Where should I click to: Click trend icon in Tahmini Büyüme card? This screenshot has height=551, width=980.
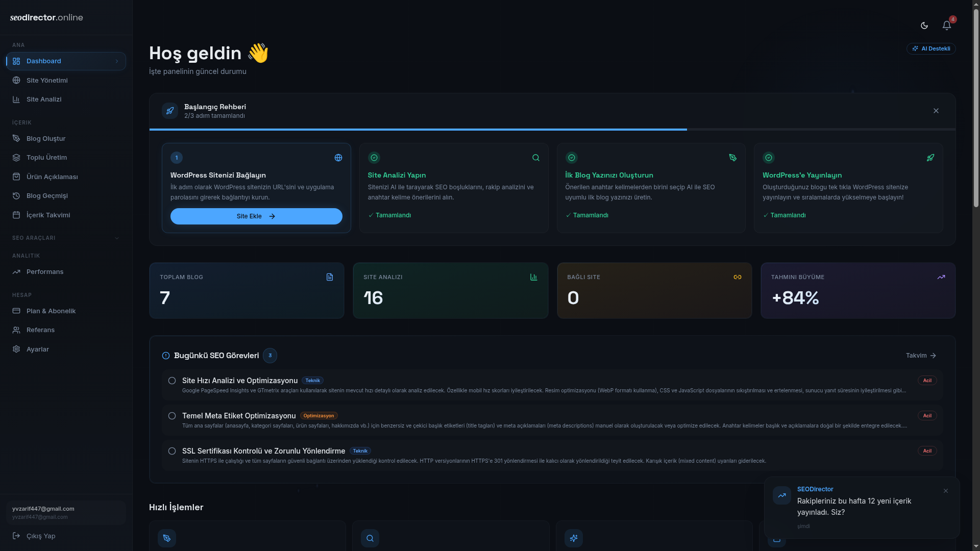pyautogui.click(x=941, y=277)
